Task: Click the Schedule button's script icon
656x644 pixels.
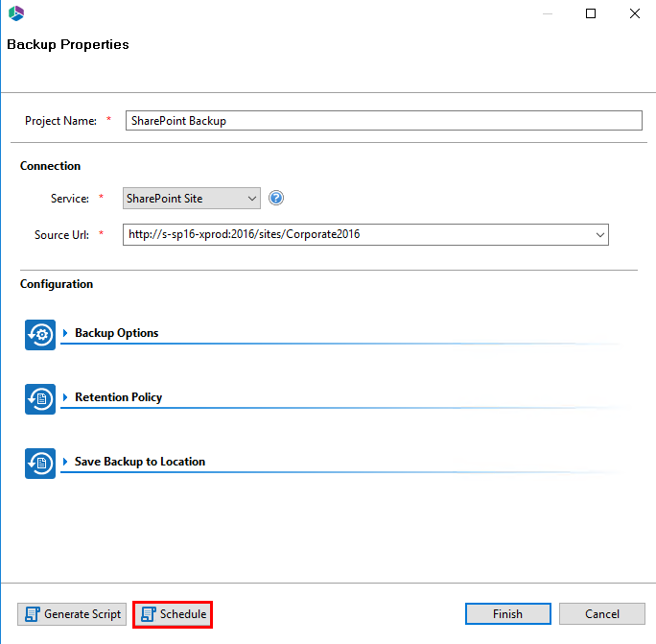Action: click(149, 614)
